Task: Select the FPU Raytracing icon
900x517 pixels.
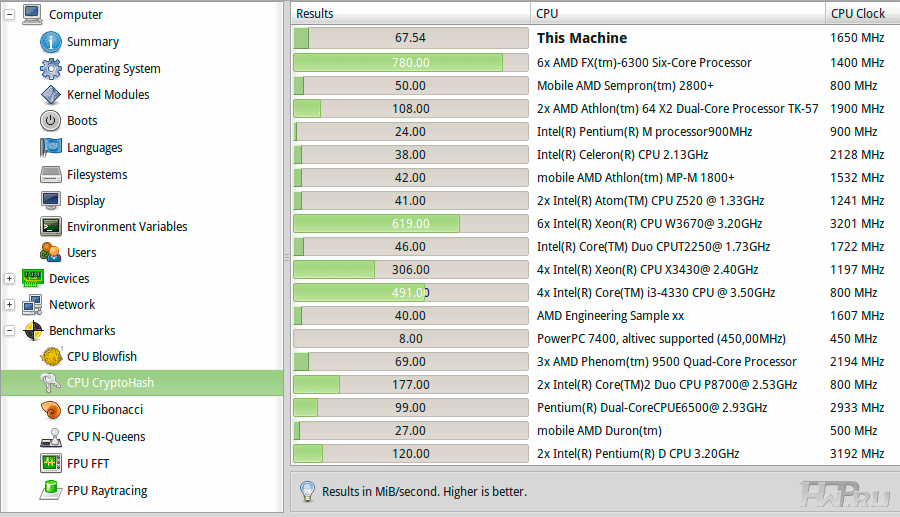Action: tap(51, 491)
